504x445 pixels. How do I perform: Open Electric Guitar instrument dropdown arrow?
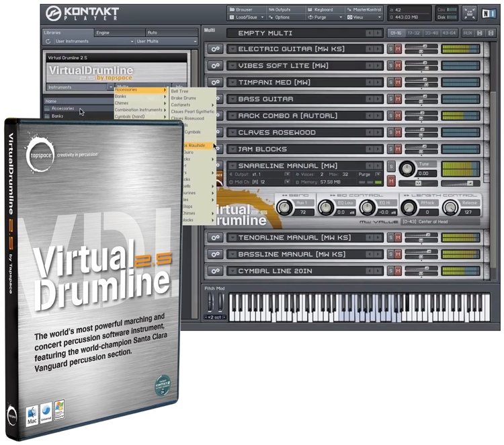click(233, 49)
